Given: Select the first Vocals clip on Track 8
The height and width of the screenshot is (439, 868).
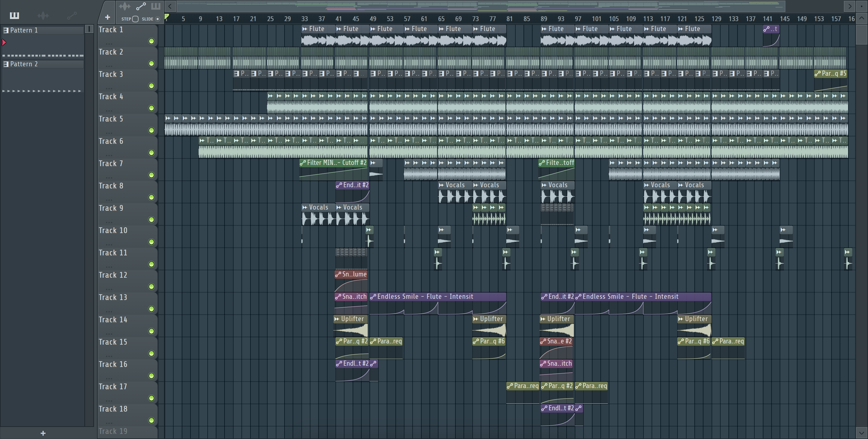Looking at the screenshot, I should pyautogui.click(x=455, y=191).
